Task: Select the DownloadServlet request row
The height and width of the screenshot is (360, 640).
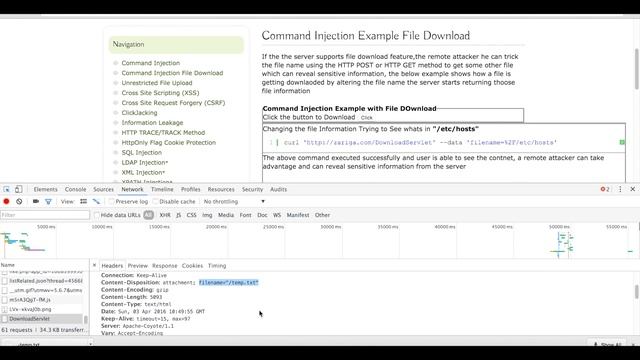Action: [x=42, y=319]
